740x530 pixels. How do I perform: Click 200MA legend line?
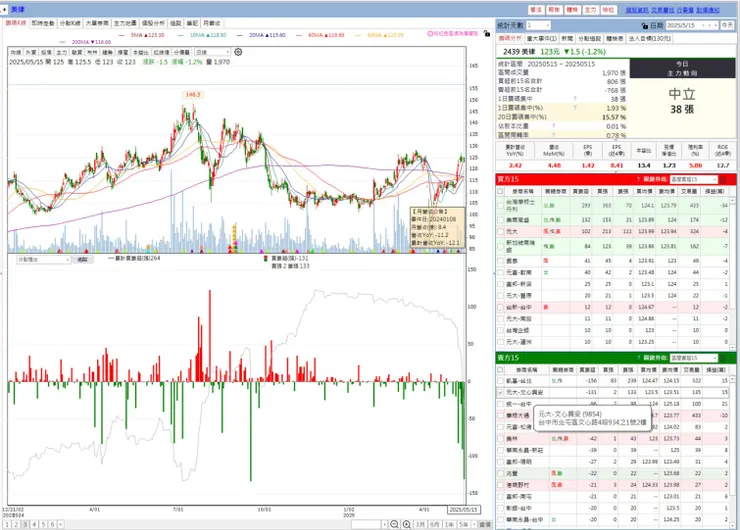[x=85, y=42]
